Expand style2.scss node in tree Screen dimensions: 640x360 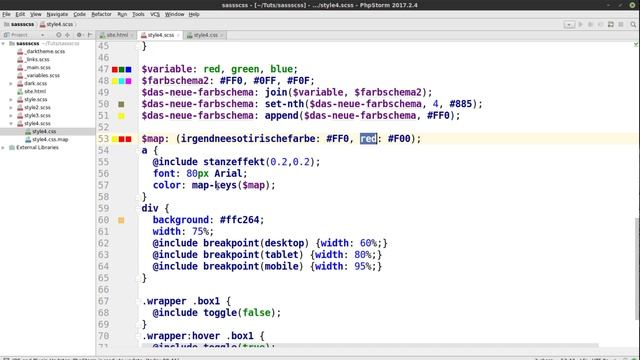click(x=11, y=107)
